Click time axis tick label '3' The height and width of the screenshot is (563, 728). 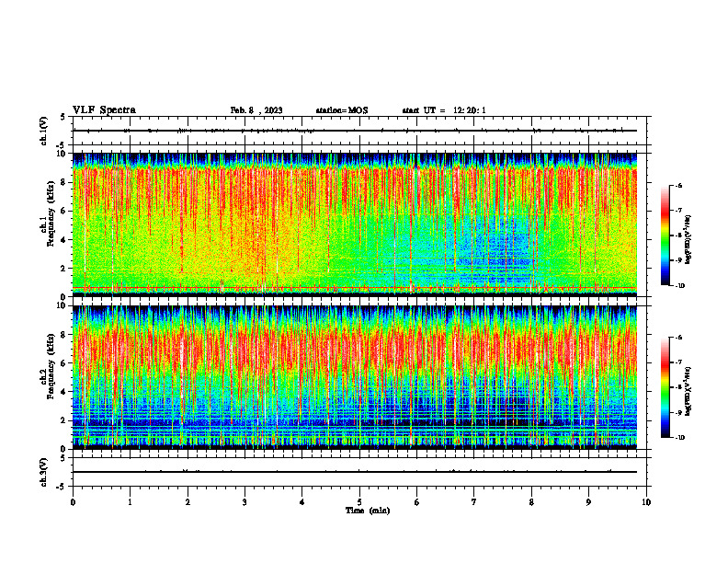click(x=245, y=502)
